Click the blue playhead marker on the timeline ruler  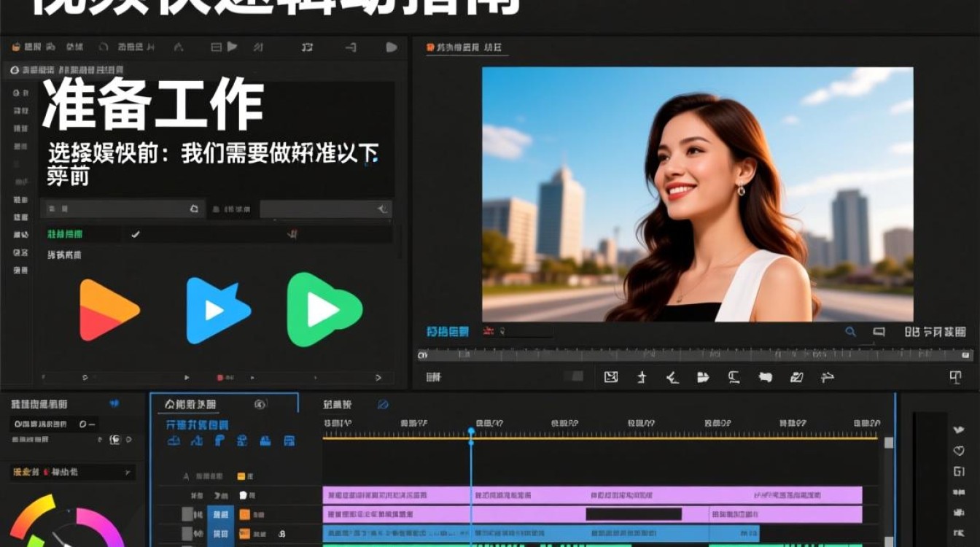tap(471, 432)
